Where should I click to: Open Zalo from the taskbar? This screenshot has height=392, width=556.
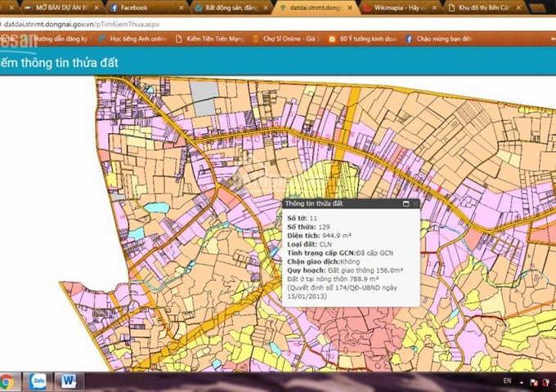pos(38,381)
